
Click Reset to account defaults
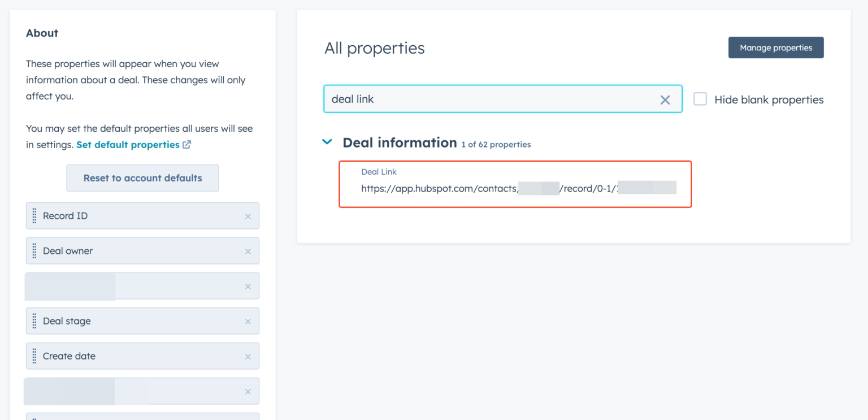click(142, 177)
